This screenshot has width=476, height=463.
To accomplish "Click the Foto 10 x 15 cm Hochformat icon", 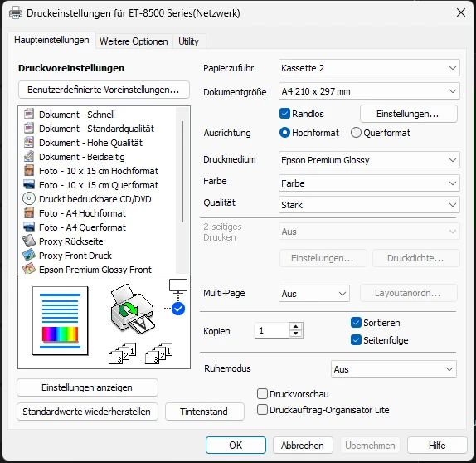I will tap(29, 171).
